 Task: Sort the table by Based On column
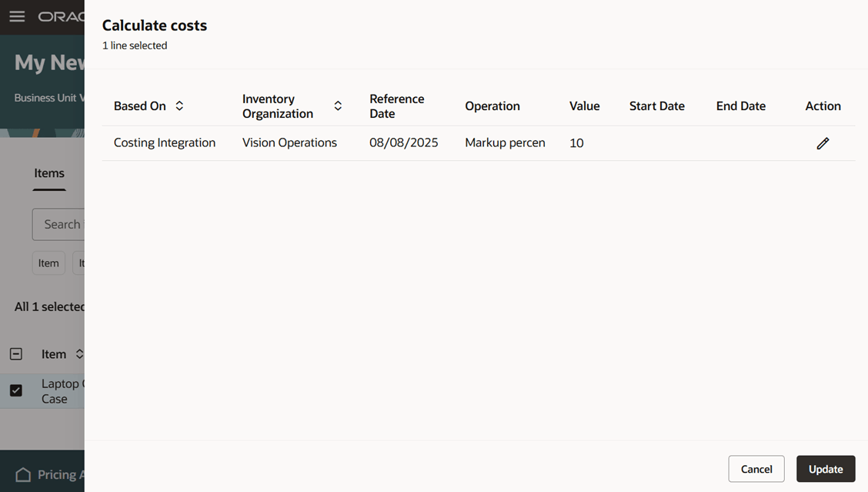click(179, 105)
